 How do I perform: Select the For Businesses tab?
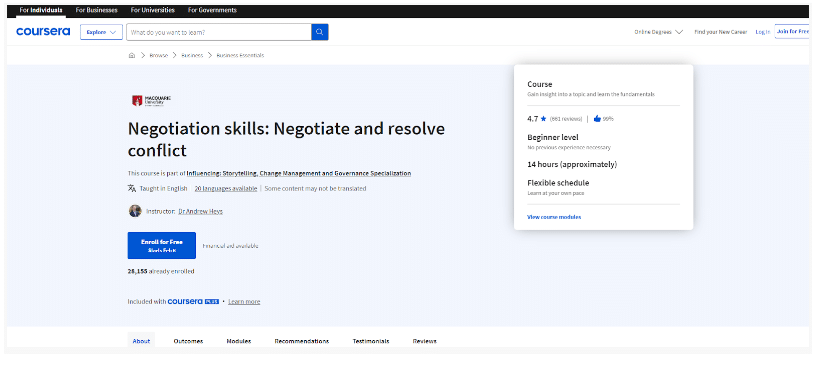[97, 10]
